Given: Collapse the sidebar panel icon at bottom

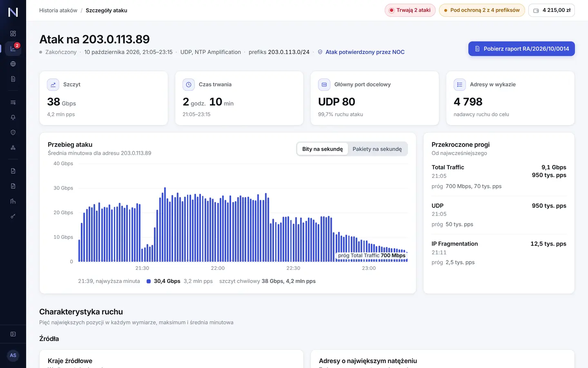Looking at the screenshot, I should point(13,334).
